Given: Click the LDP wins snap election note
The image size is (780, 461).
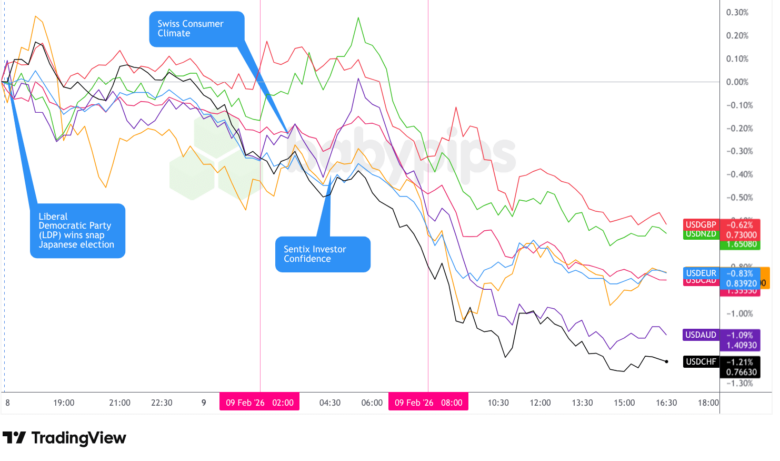Looking at the screenshot, I should point(77,231).
